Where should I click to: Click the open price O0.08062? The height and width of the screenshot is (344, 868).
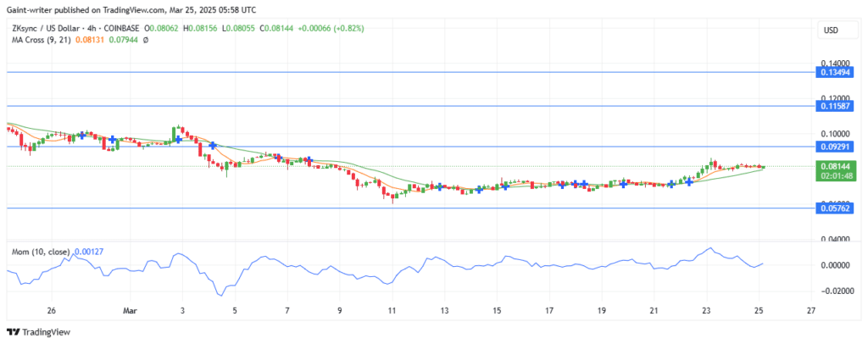click(x=162, y=28)
